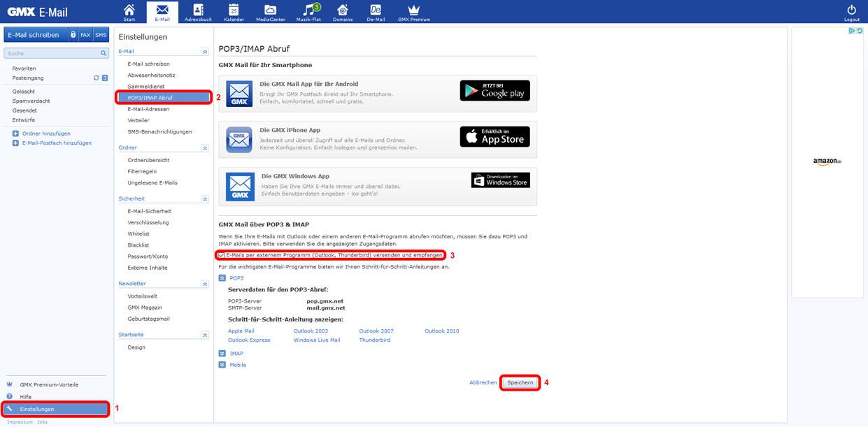This screenshot has width=868, height=427.
Task: Click the Google Play badge
Action: [495, 90]
